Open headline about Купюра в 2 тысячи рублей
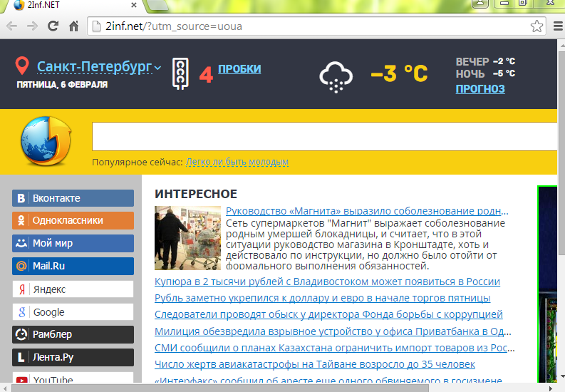 click(327, 282)
